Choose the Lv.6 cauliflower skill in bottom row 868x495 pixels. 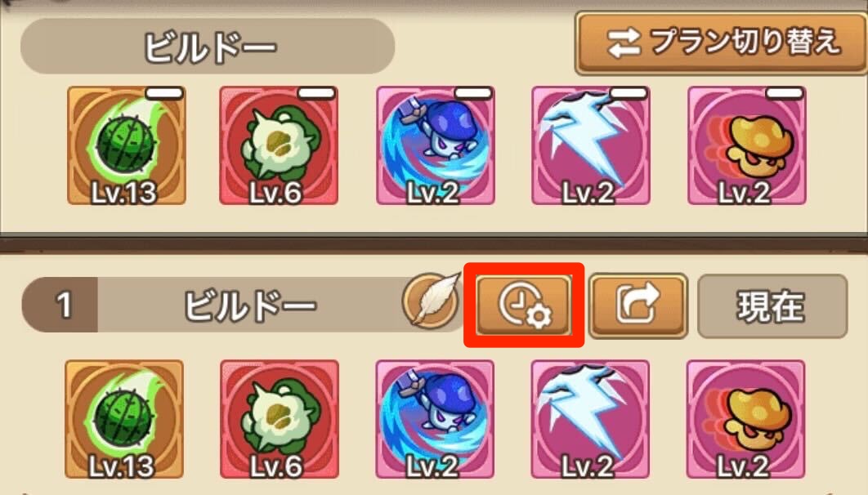pyautogui.click(x=280, y=419)
